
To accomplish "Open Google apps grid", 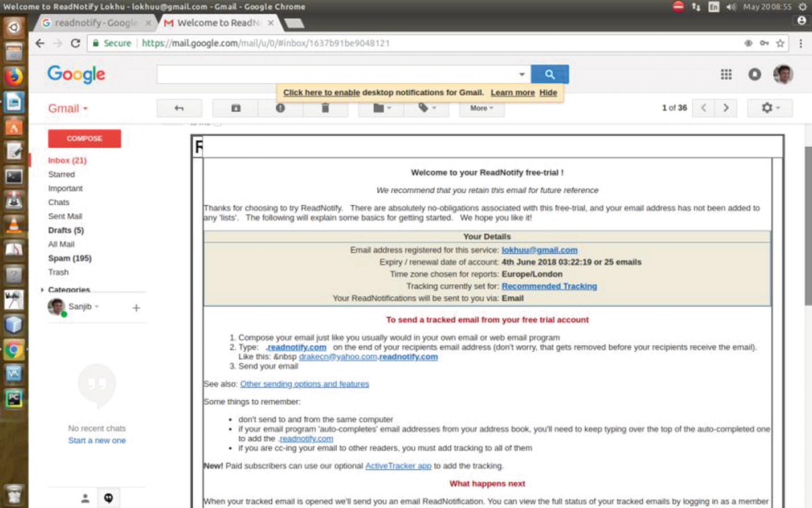I will coord(726,74).
